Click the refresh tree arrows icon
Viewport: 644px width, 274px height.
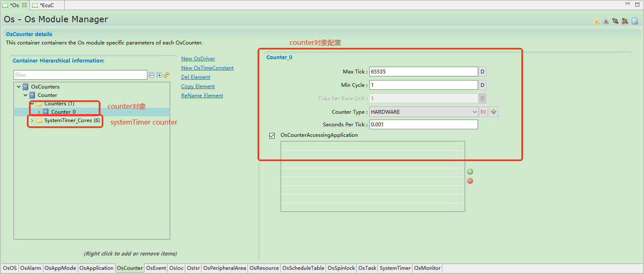coord(166,75)
